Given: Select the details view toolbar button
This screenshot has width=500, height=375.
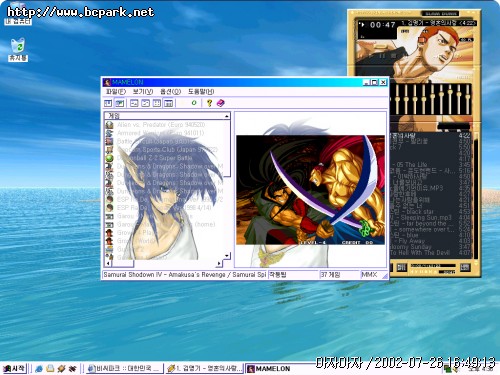Looking at the screenshot, I should click(169, 103).
